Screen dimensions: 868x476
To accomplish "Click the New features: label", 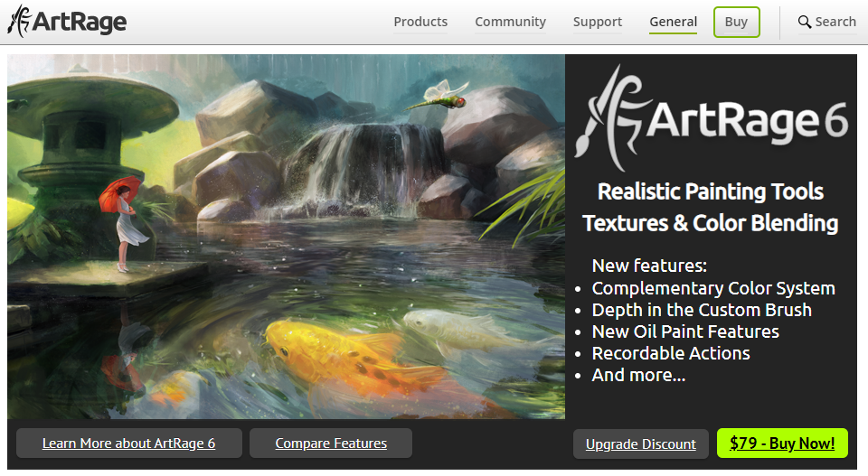I will (649, 266).
